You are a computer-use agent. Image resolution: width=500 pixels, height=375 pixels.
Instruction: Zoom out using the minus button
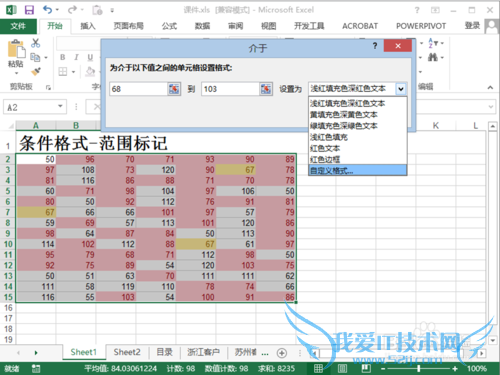[383, 369]
